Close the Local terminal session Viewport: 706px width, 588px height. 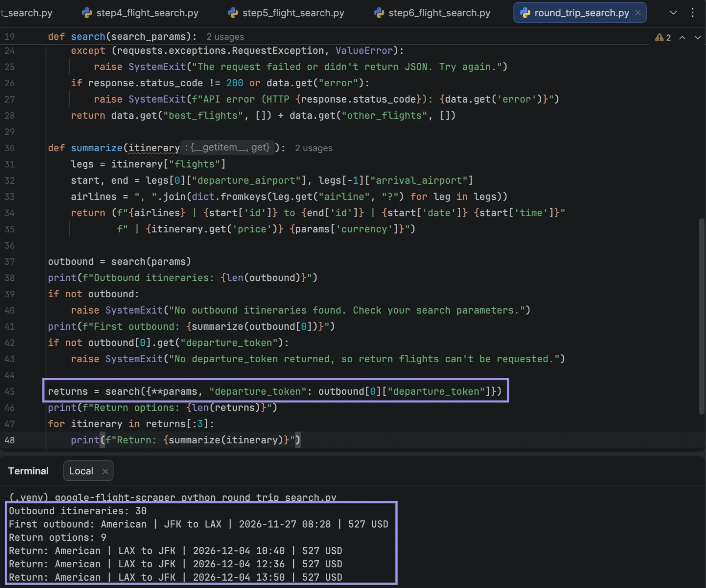point(105,471)
